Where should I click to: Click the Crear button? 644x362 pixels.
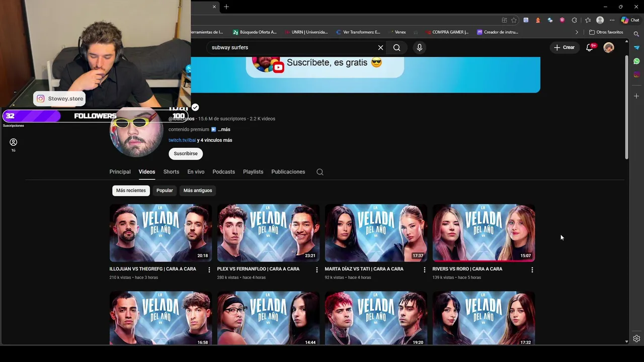[565, 47]
